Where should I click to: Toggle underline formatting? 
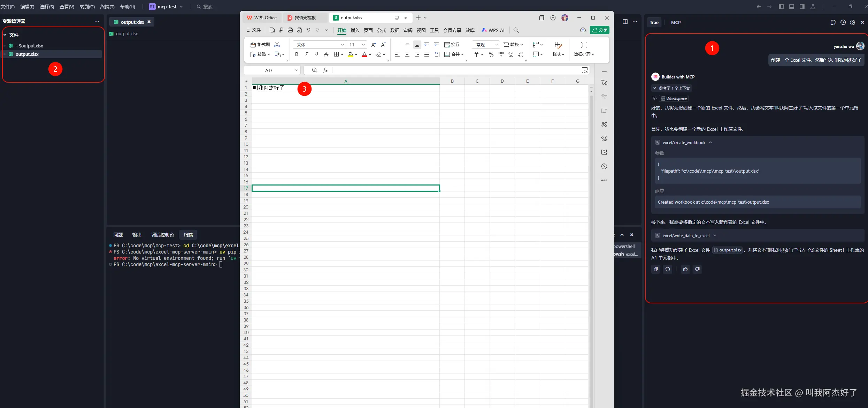pos(316,54)
